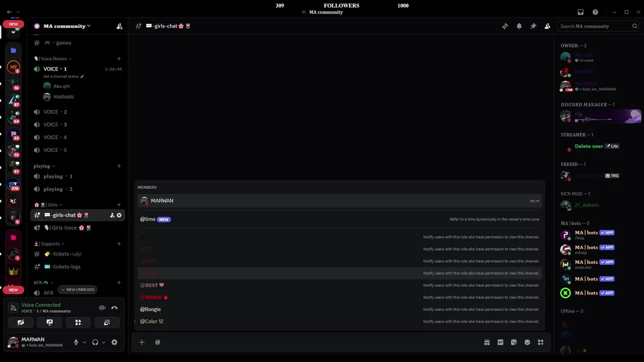The height and width of the screenshot is (362, 644).
Task: Open emoji picker
Action: tap(527, 342)
